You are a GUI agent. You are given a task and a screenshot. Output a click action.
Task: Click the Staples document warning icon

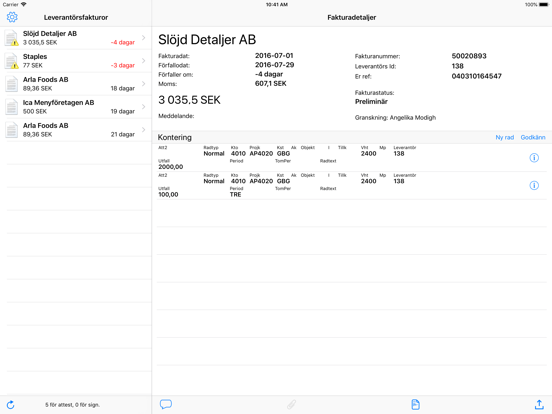[x=11, y=61]
